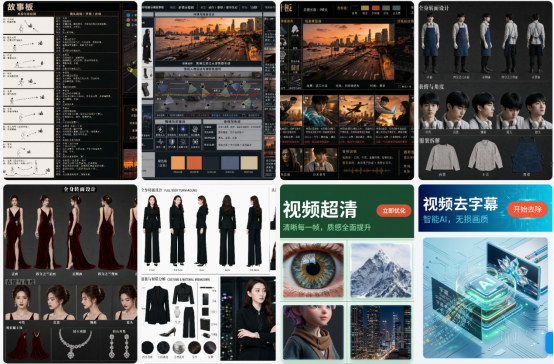Select the purple-haired cartoon character image
The height and width of the screenshot is (364, 554).
click(313, 332)
